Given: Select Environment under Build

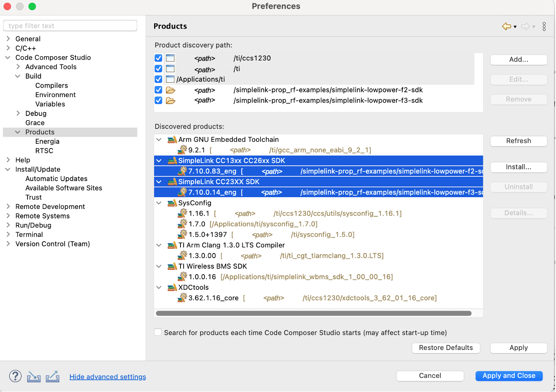Looking at the screenshot, I should pyautogui.click(x=55, y=95).
